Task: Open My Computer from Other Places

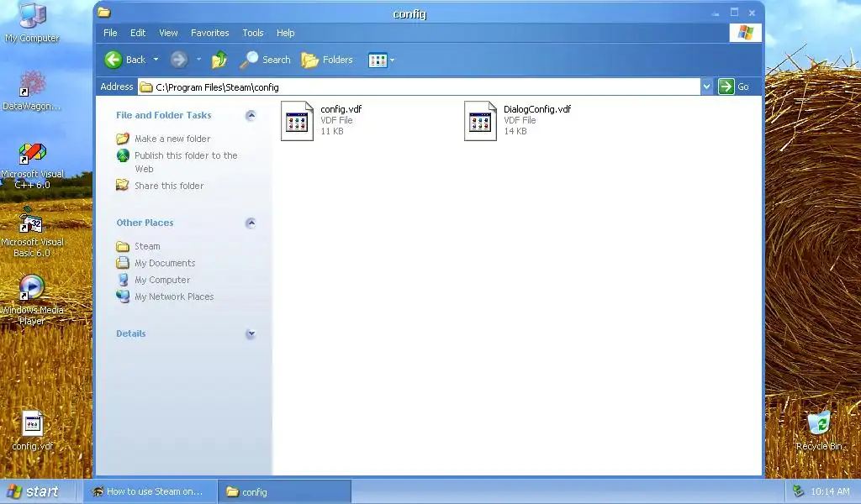Action: point(162,280)
